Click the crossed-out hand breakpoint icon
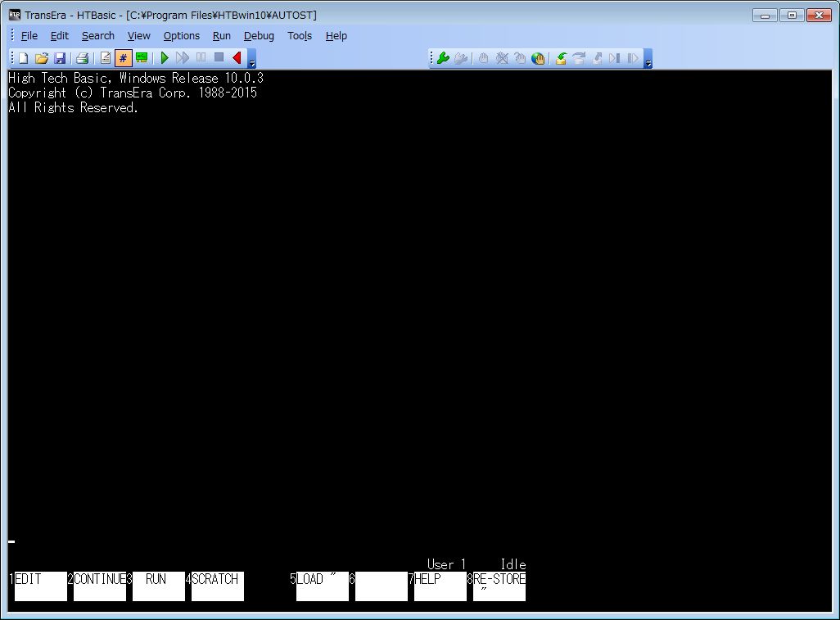 click(x=501, y=58)
